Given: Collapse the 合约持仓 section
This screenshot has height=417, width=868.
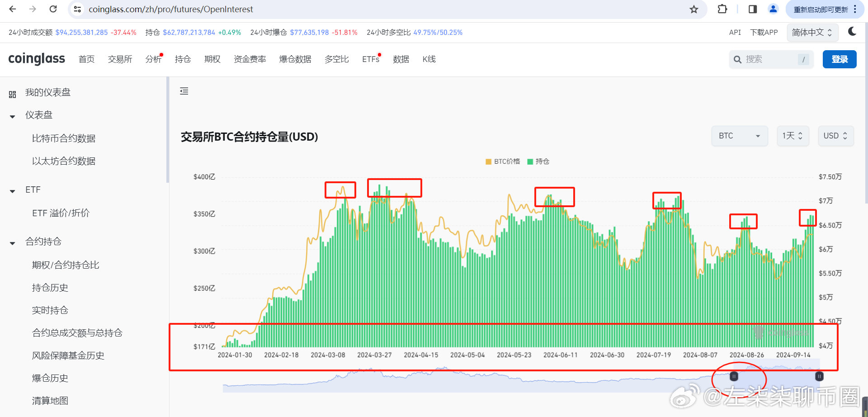Looking at the screenshot, I should coord(12,243).
